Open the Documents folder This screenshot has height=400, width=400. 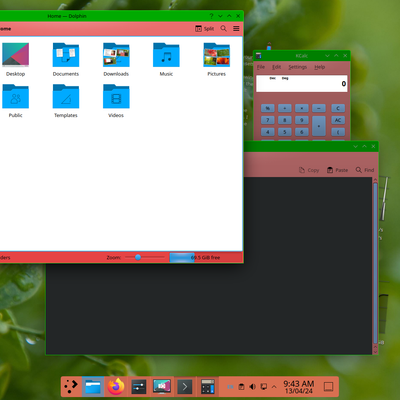click(66, 59)
